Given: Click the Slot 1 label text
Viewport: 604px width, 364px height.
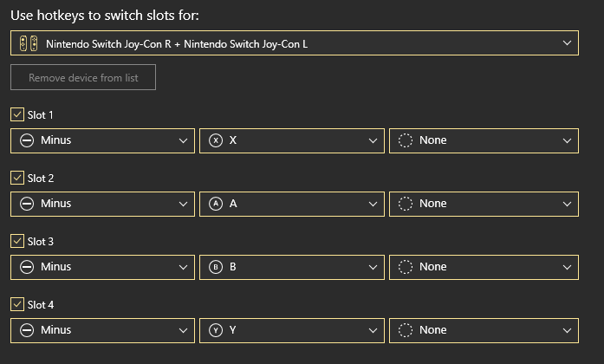Looking at the screenshot, I should click(x=41, y=114).
